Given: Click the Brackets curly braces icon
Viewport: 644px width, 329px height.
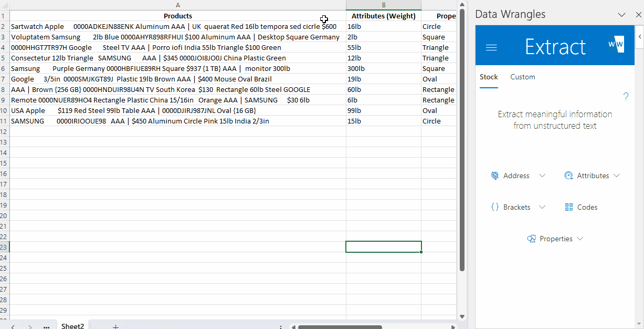Looking at the screenshot, I should (x=495, y=207).
